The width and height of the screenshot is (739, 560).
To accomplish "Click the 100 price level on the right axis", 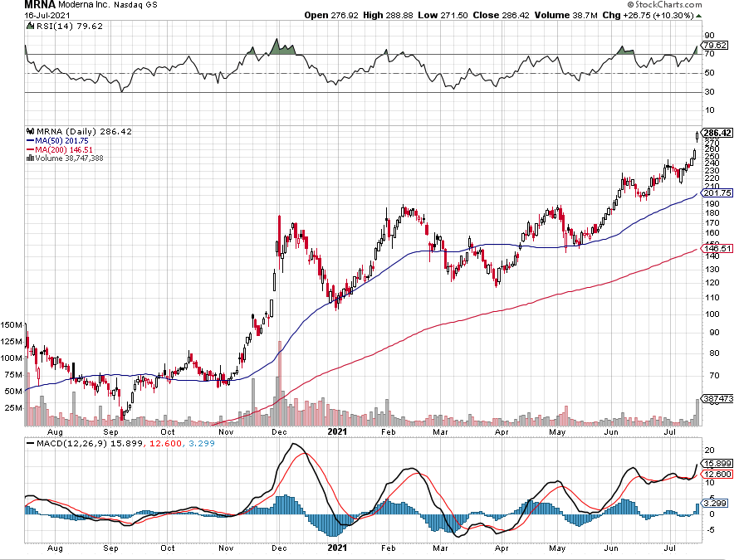I will [x=712, y=314].
